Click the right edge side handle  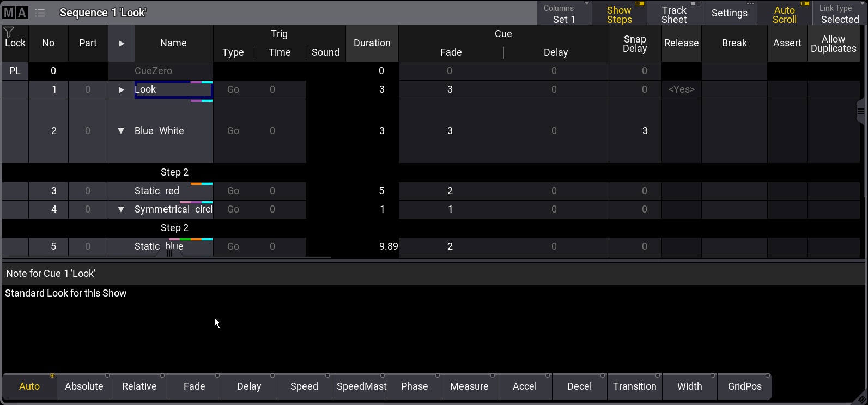pos(860,111)
